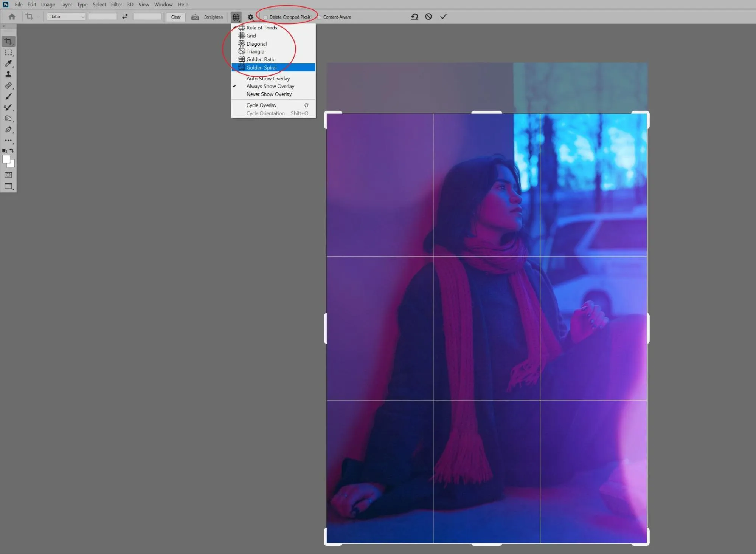Image resolution: width=756 pixels, height=554 pixels.
Task: Open the 3D menu
Action: point(130,5)
